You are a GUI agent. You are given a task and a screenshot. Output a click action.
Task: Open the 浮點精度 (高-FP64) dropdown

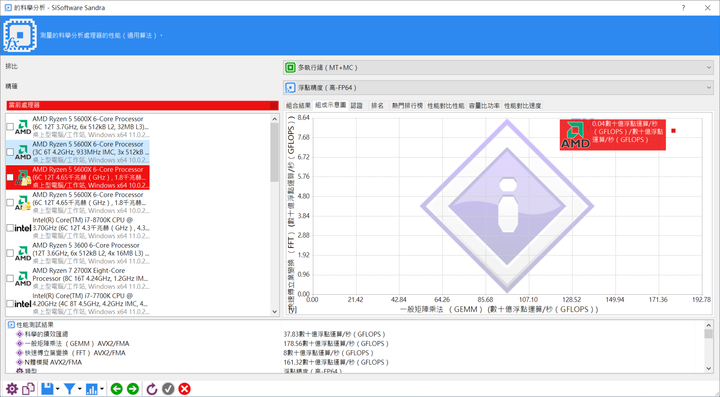pos(499,87)
